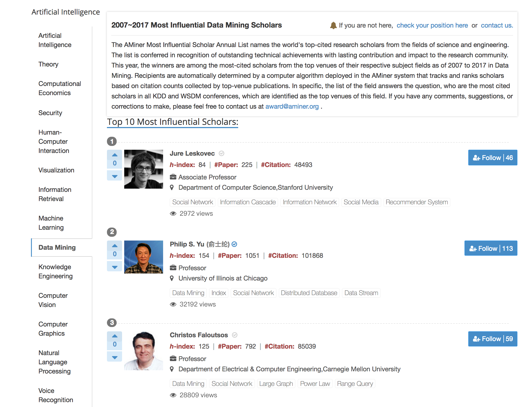Image resolution: width=532 pixels, height=407 pixels.
Task: Select Human-Computer Interaction in the sidebar
Action: click(x=54, y=142)
